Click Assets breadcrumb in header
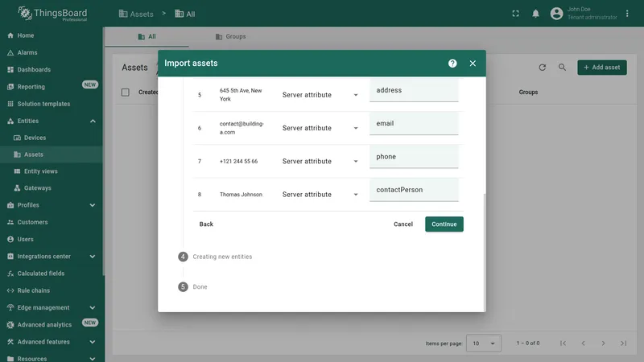644x362 pixels. click(136, 14)
